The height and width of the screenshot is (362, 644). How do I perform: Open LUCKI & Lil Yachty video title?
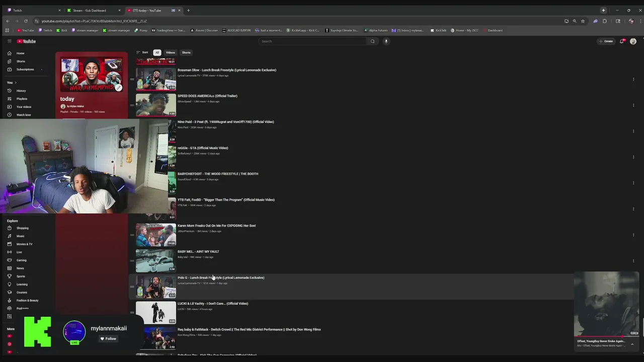(x=213, y=304)
